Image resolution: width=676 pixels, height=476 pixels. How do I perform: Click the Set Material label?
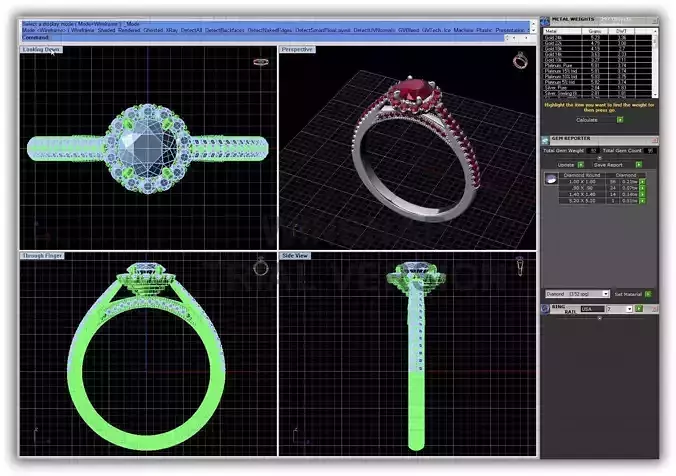(628, 294)
